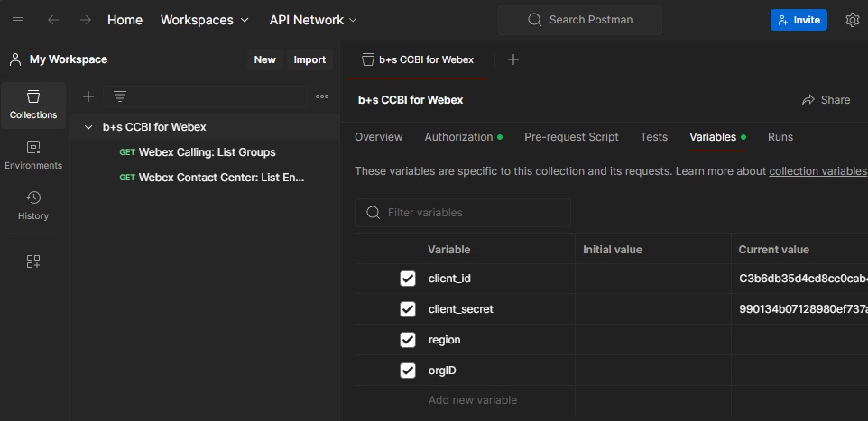Open a new tab with plus icon
Screen dimensions: 868x421
[x=513, y=59]
